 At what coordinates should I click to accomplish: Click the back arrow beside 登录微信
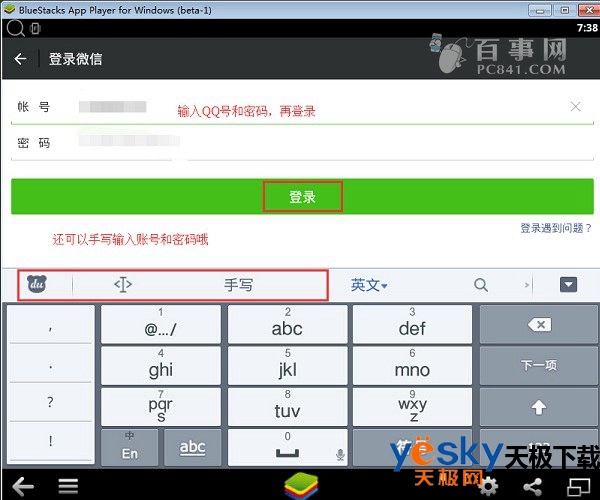tap(20, 59)
